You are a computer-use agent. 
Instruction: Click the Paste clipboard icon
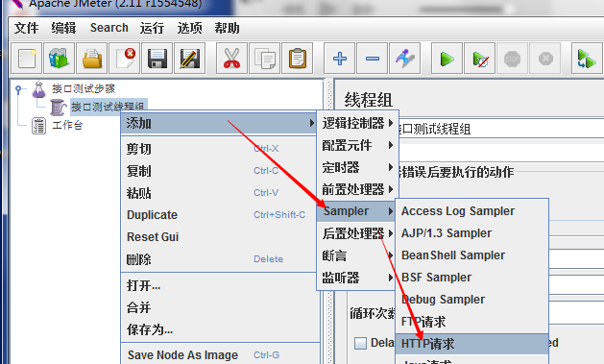point(298,59)
